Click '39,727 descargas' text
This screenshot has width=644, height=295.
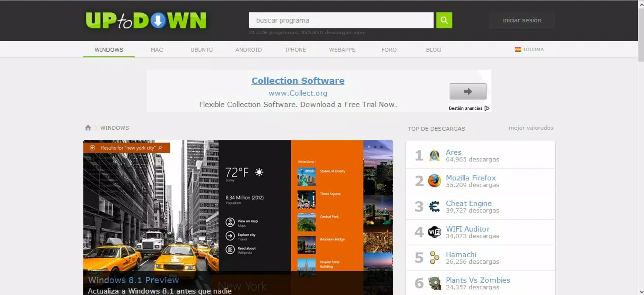(472, 210)
